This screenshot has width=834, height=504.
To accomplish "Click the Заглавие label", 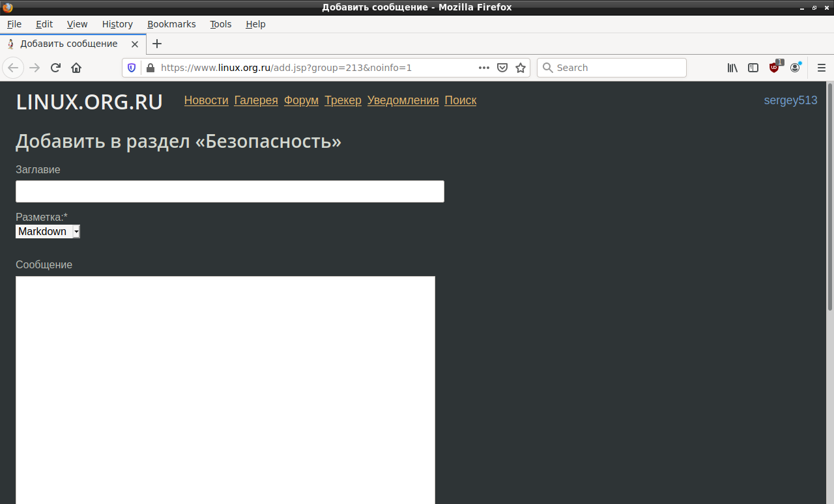I will point(38,169).
